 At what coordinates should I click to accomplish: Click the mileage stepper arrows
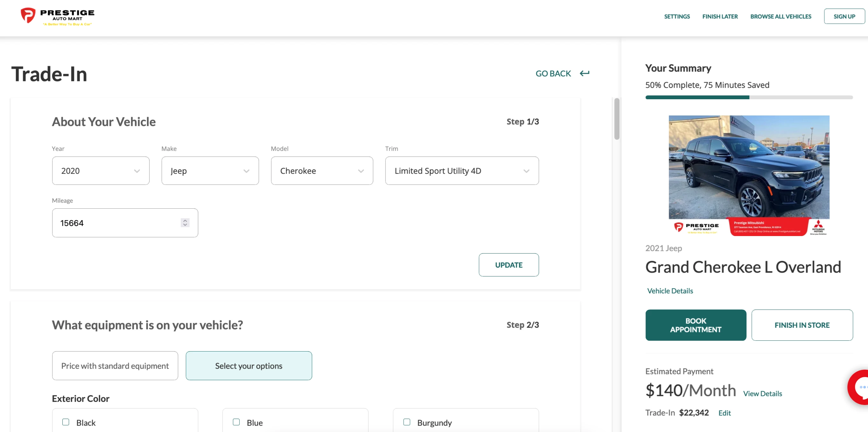185,223
